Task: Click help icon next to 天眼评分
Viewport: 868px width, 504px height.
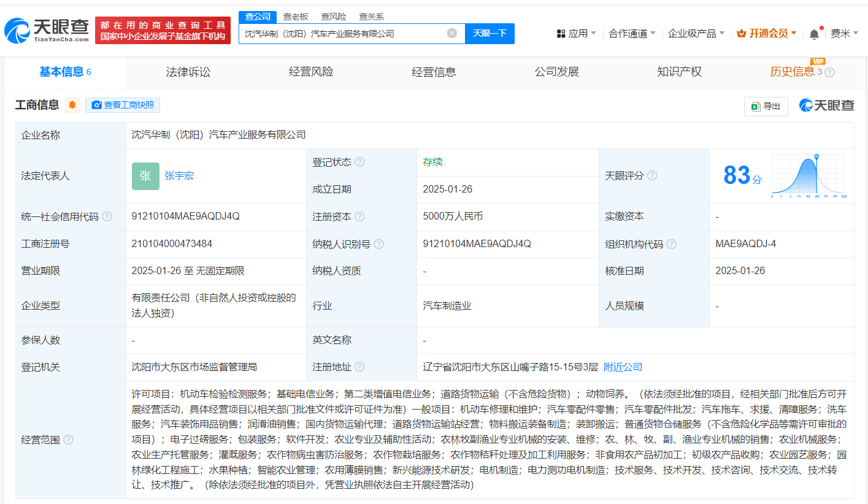Action: coord(652,176)
